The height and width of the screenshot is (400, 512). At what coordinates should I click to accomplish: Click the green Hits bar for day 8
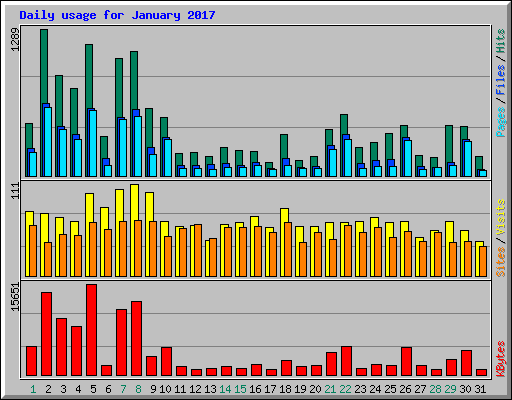point(134,80)
